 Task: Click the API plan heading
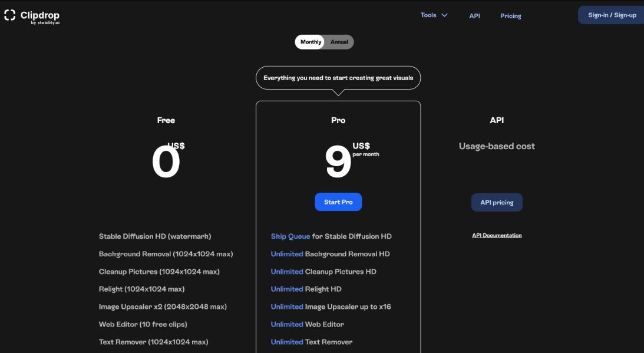[497, 120]
